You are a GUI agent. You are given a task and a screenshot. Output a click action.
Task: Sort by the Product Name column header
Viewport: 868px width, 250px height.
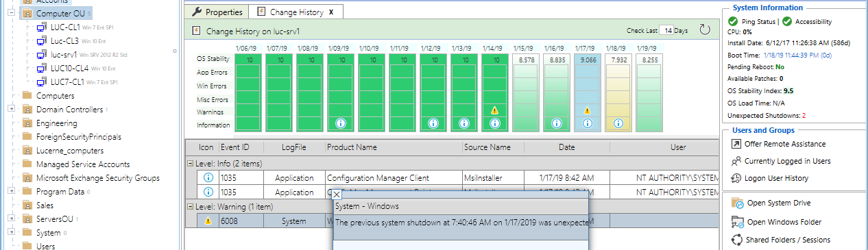(394, 147)
